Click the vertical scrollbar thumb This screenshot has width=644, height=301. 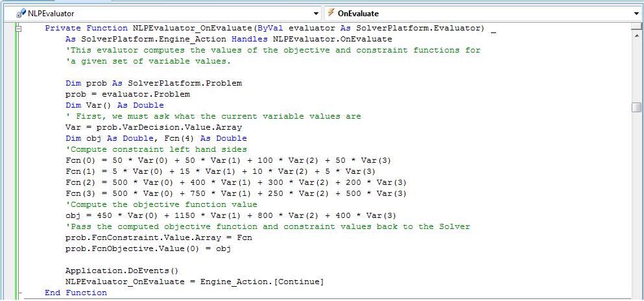636,108
